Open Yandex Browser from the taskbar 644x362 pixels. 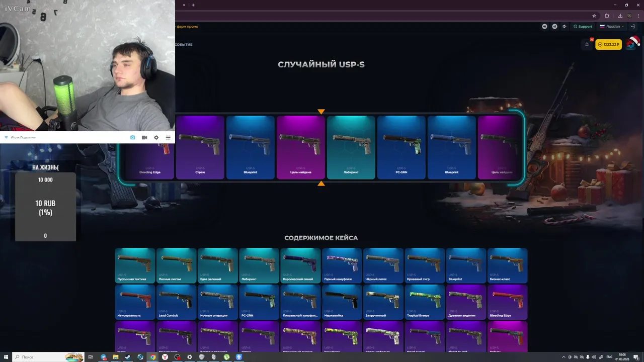tap(165, 357)
